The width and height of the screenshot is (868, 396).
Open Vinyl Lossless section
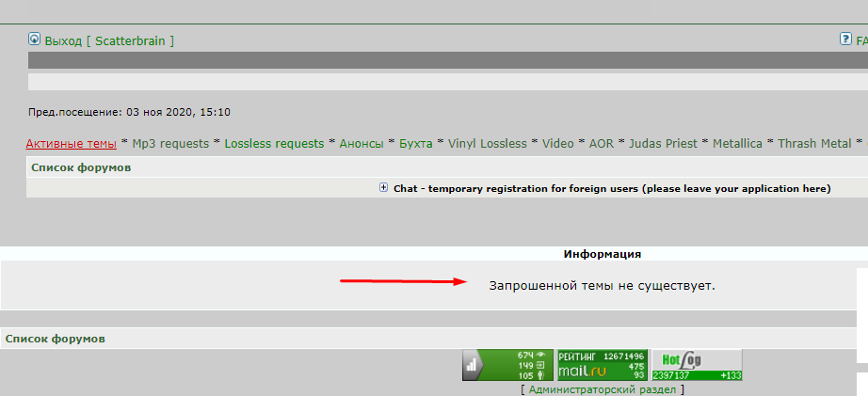coord(487,144)
